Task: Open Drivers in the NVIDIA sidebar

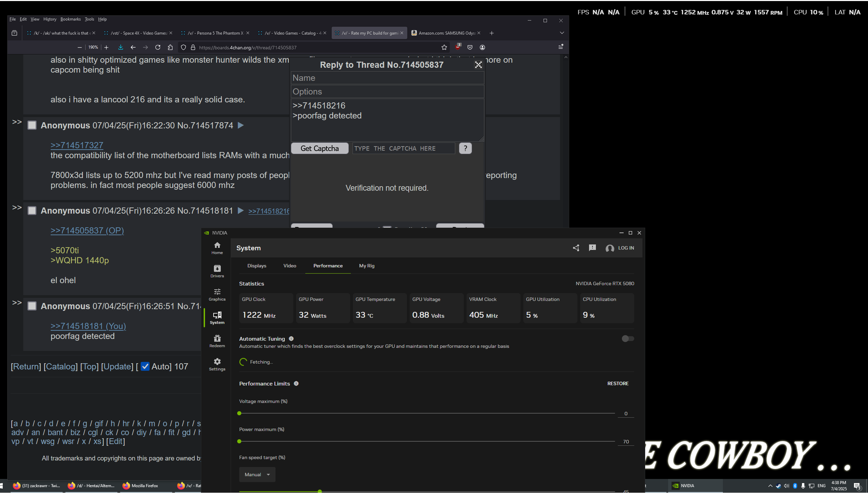Action: (217, 271)
